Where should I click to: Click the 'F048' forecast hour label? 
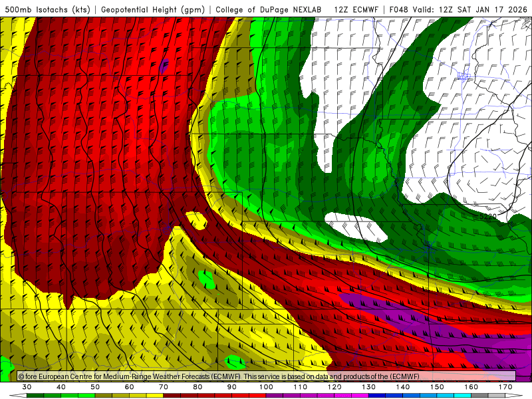click(398, 9)
